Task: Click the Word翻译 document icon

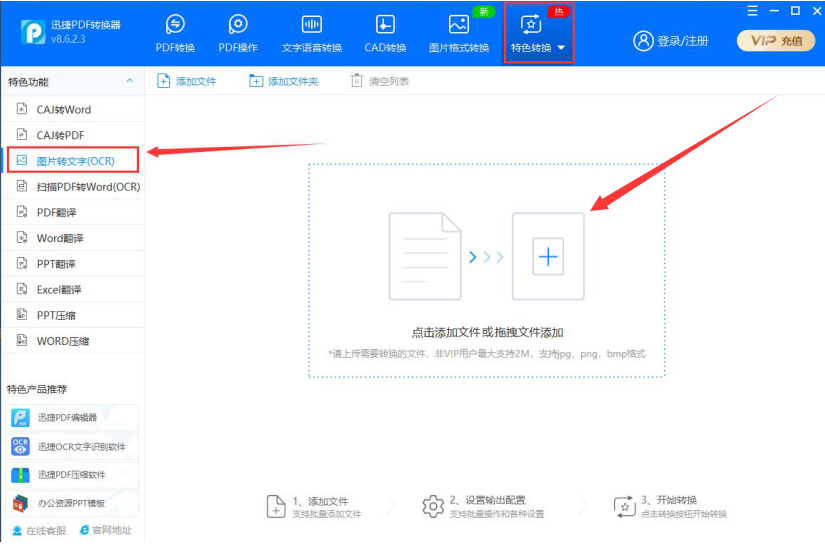Action: [x=22, y=238]
